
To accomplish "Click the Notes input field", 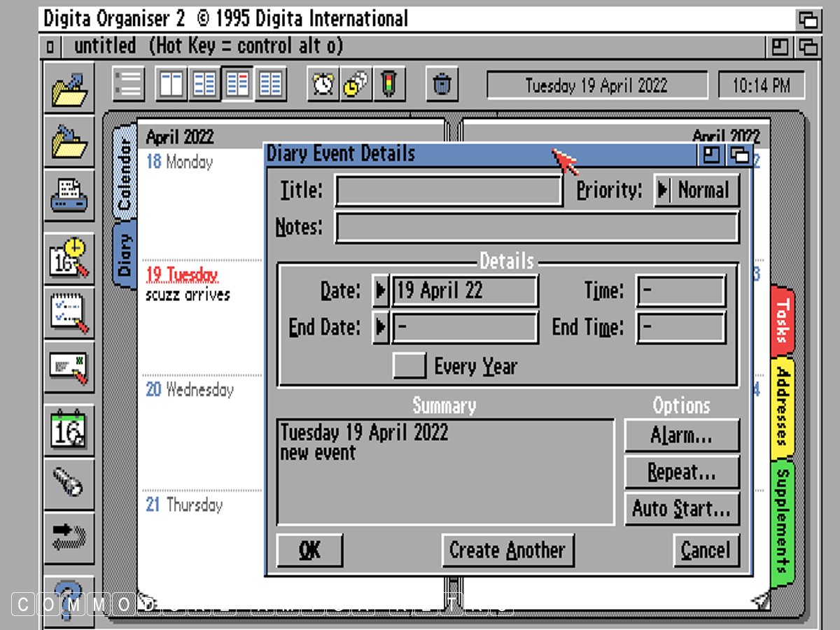I will pyautogui.click(x=536, y=228).
